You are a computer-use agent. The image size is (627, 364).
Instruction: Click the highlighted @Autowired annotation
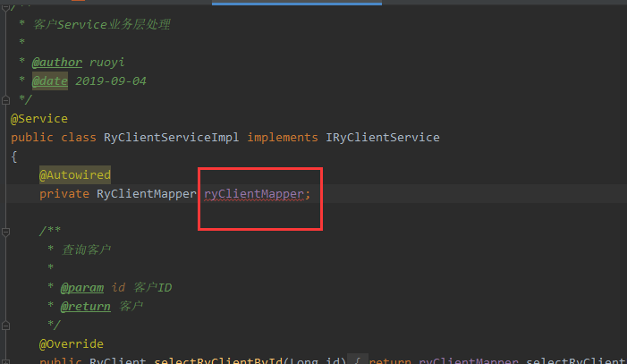point(75,174)
